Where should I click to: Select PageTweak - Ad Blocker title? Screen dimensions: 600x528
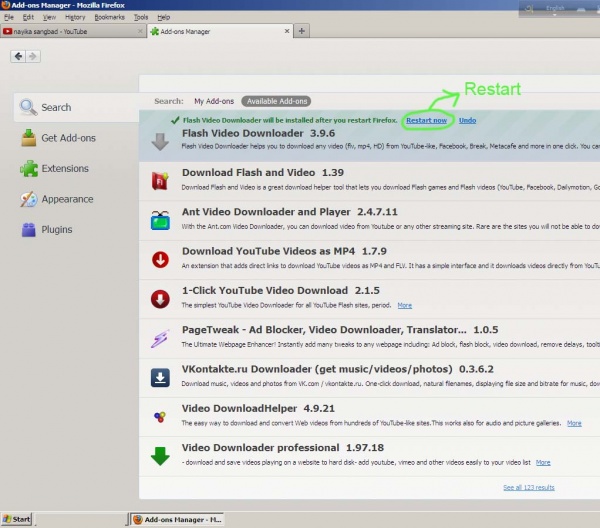pyautogui.click(x=340, y=330)
